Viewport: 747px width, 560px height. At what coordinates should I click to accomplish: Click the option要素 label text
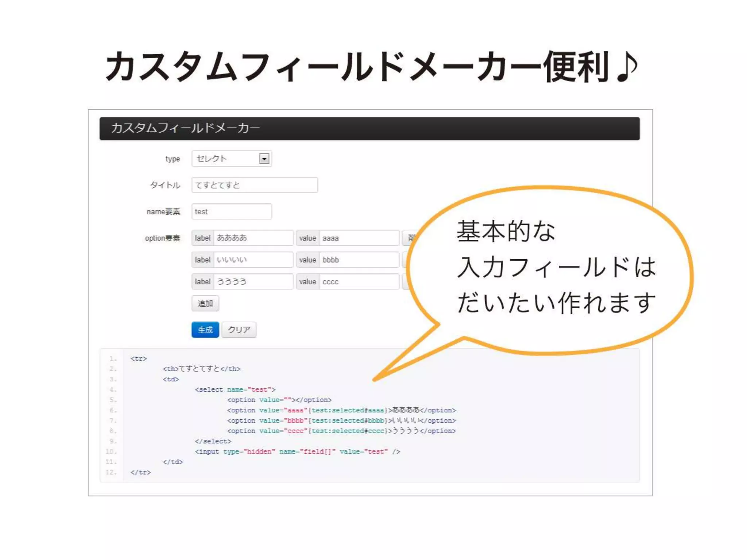click(x=163, y=238)
